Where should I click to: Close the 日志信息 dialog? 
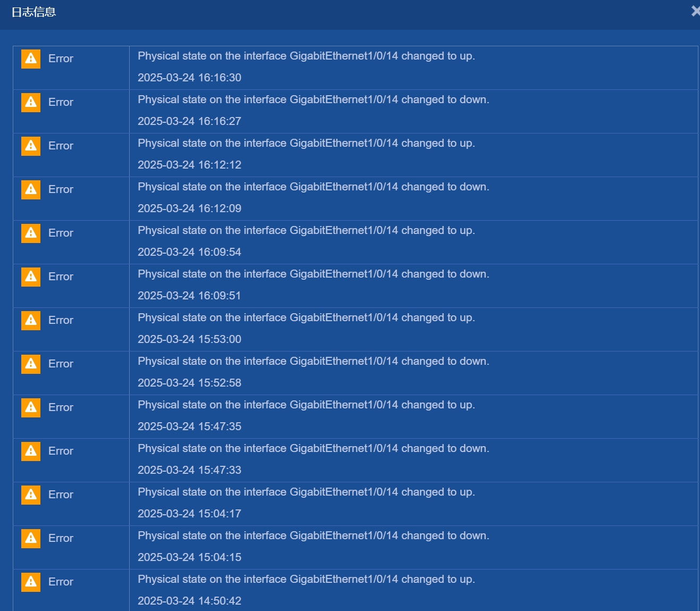click(695, 11)
